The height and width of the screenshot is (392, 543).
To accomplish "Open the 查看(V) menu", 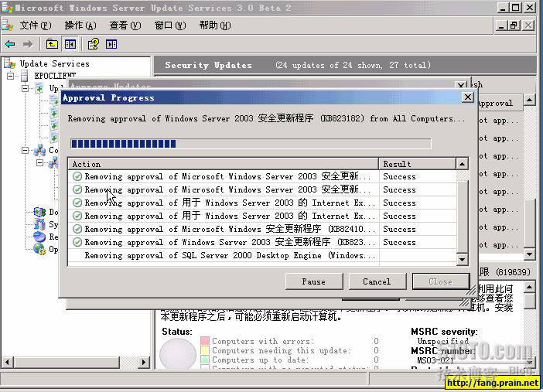I will [x=125, y=26].
